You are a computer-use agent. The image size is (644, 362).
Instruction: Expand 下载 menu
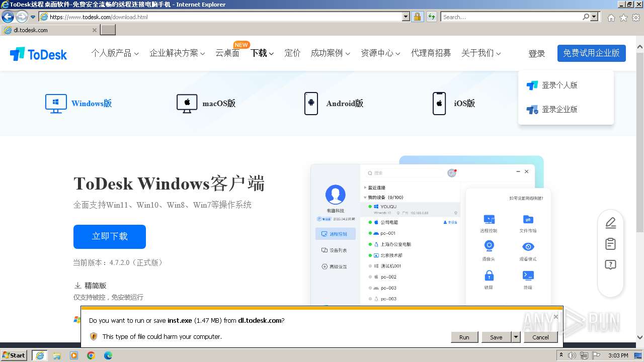tap(262, 53)
